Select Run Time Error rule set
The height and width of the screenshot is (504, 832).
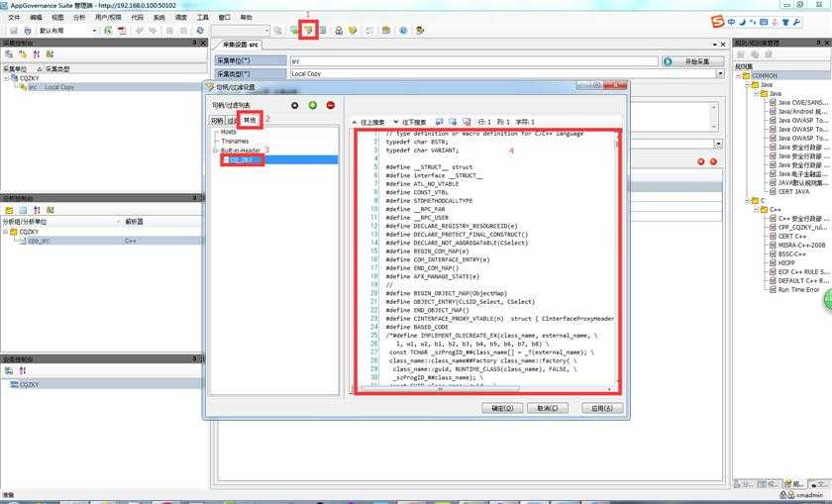click(798, 290)
